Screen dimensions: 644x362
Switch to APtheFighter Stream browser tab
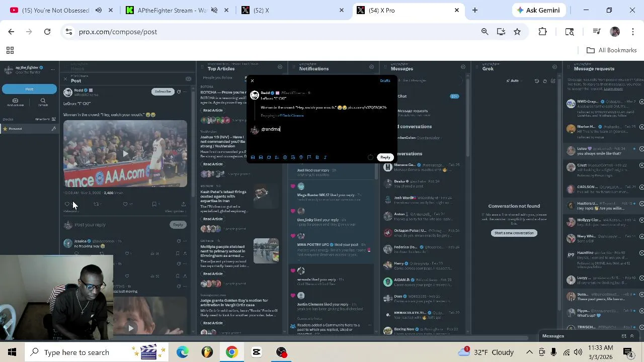click(x=171, y=10)
